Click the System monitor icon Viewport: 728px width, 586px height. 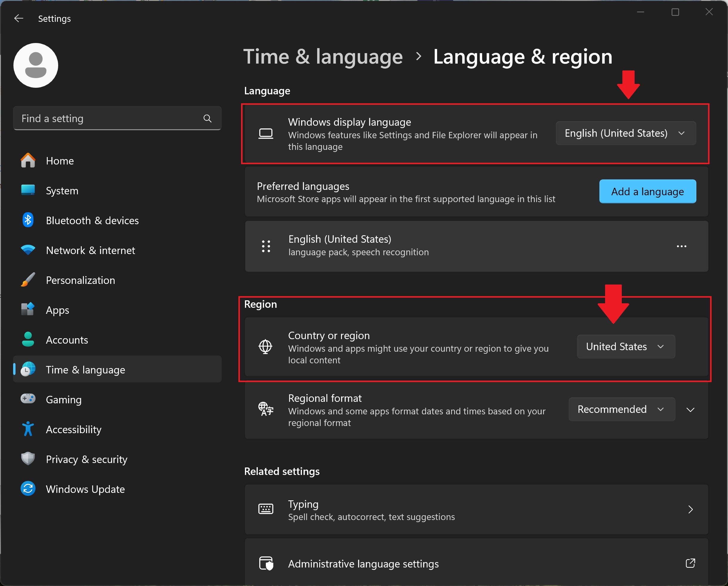[x=28, y=190]
